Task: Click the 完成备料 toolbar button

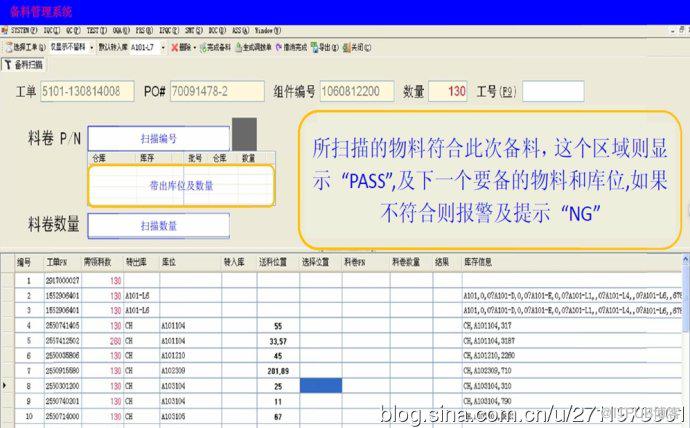Action: point(215,47)
